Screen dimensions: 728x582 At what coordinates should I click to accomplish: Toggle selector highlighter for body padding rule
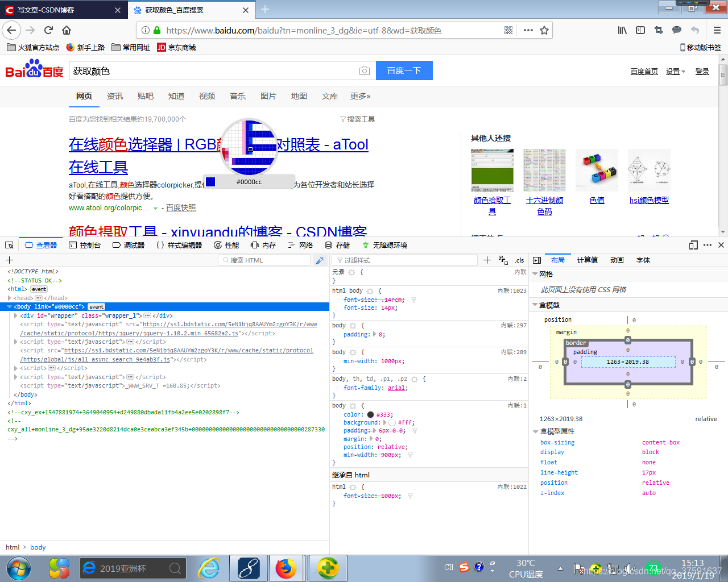353,326
